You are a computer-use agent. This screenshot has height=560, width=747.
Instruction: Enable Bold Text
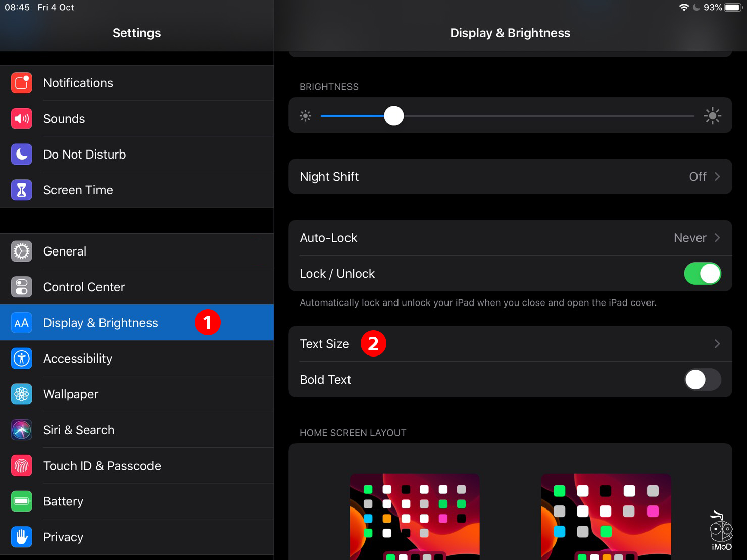(x=702, y=380)
